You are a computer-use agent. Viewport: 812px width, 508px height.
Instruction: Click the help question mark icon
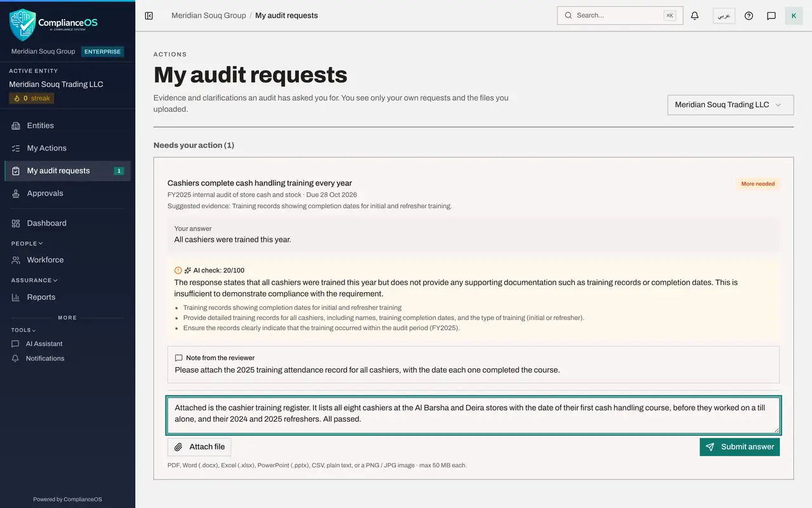(749, 16)
